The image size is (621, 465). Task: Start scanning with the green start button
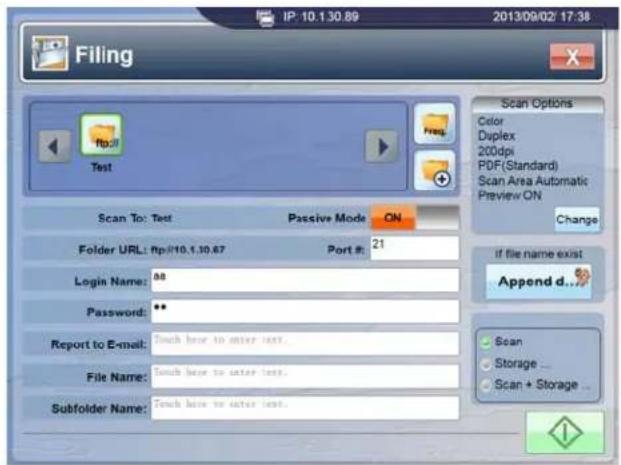(565, 433)
